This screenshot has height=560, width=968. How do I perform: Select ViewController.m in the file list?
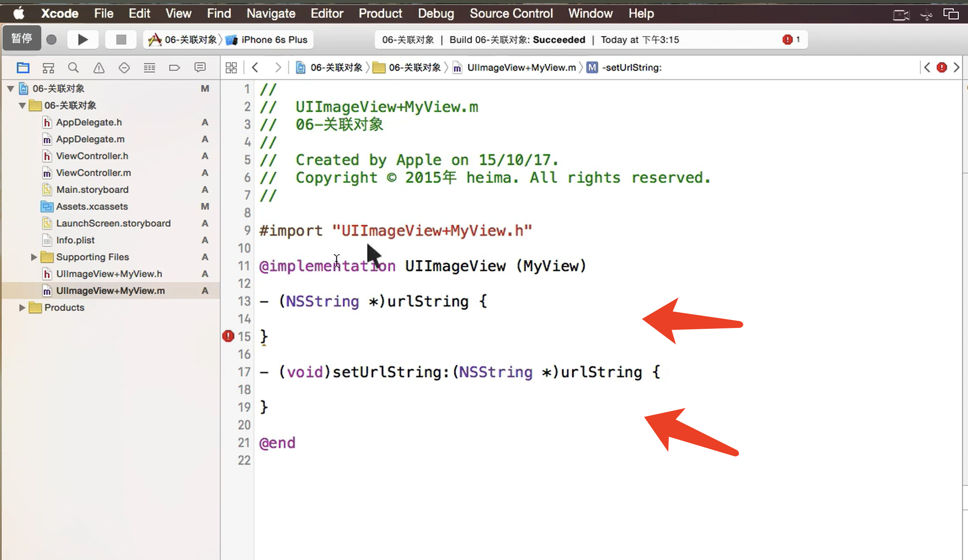click(x=94, y=173)
